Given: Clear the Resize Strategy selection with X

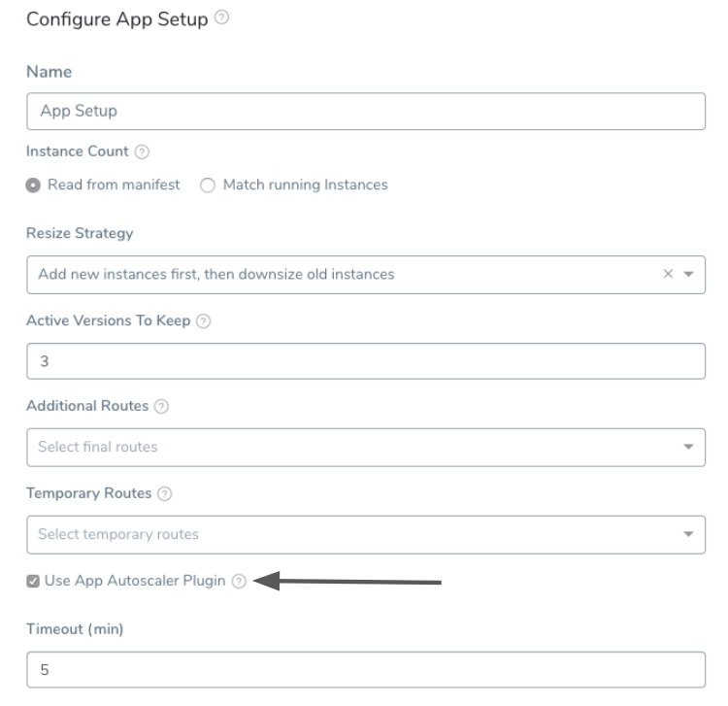Looking at the screenshot, I should tap(668, 274).
